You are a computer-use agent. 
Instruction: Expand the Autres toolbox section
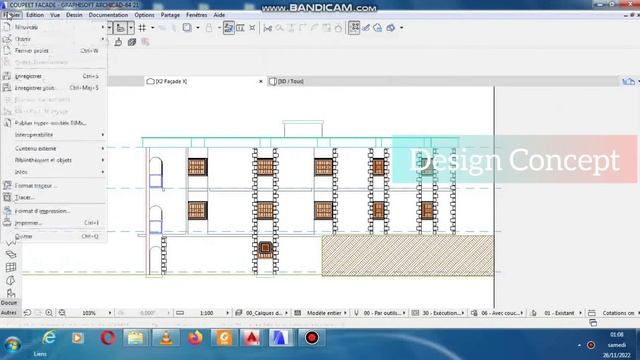tap(9, 313)
